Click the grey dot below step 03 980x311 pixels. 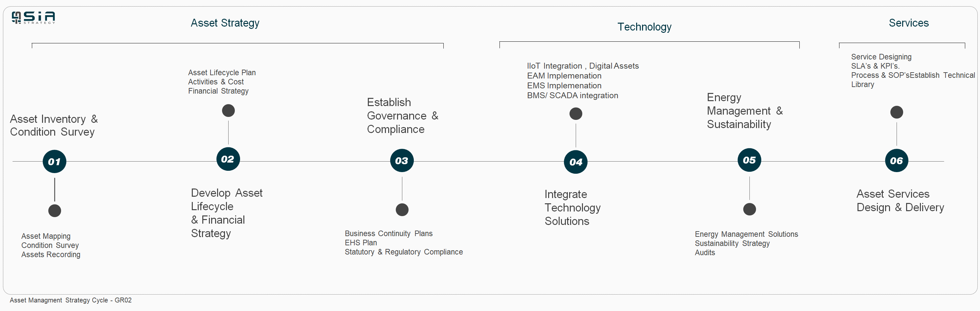[402, 210]
